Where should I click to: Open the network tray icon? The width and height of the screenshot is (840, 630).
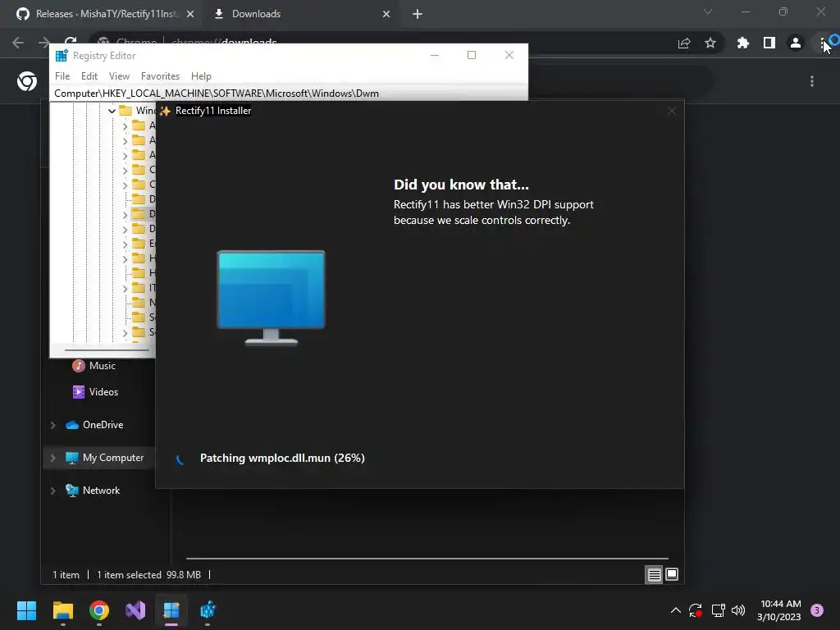718,610
